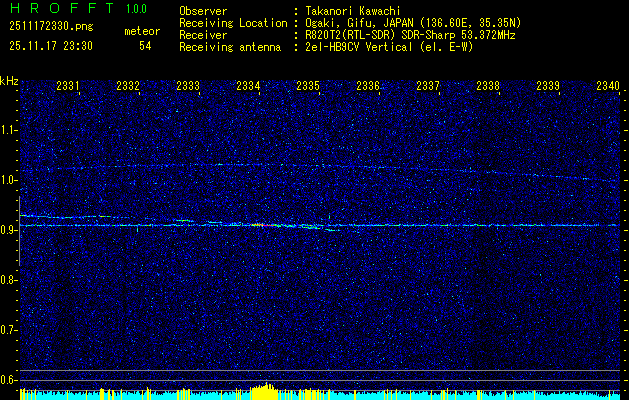The image size is (629, 400).
Task: Click the 1.1 frequency axis label
Action: (x=9, y=130)
